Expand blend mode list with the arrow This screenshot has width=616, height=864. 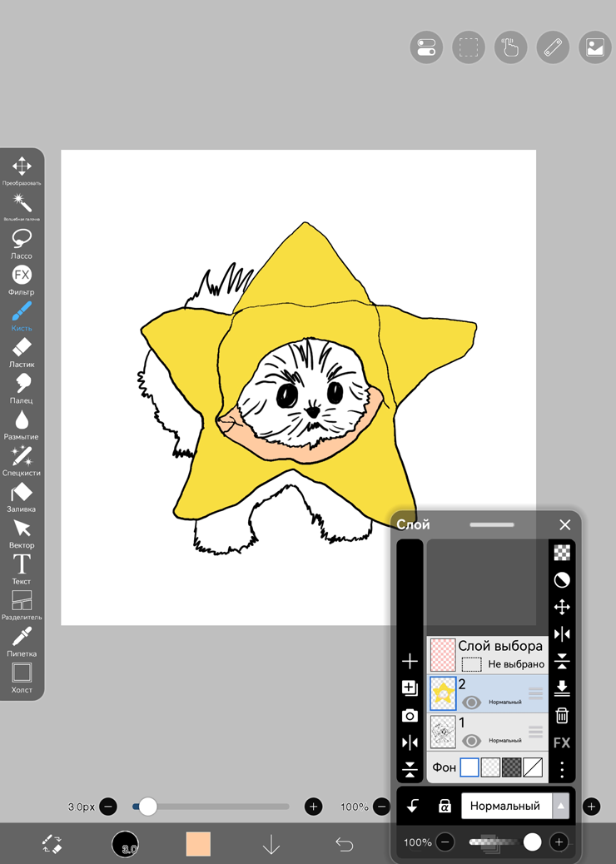562,806
